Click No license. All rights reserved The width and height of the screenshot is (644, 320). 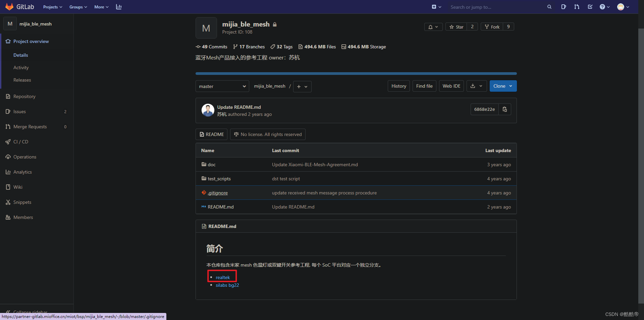pos(268,134)
